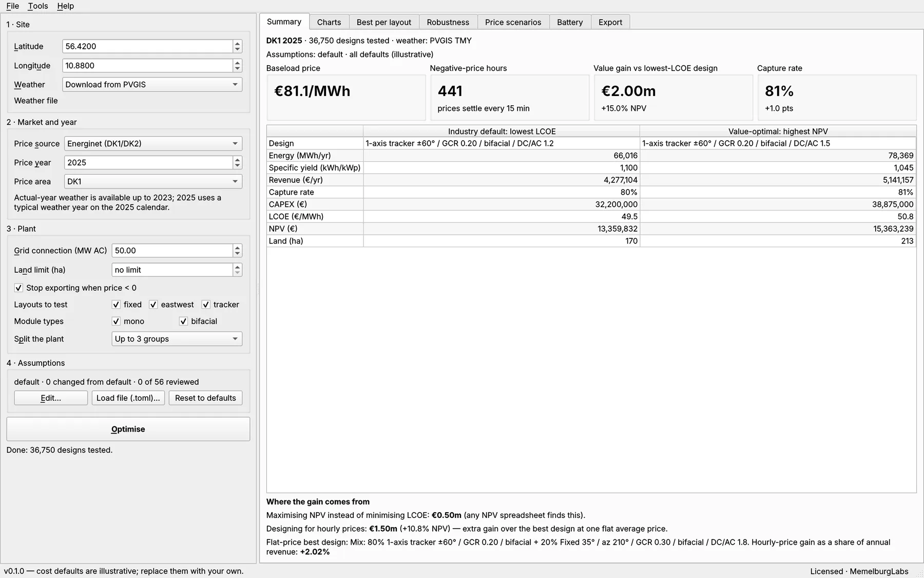Screen dimensions: 924x578
Task: Select the LCOE 49.5 table cell
Action: click(502, 216)
